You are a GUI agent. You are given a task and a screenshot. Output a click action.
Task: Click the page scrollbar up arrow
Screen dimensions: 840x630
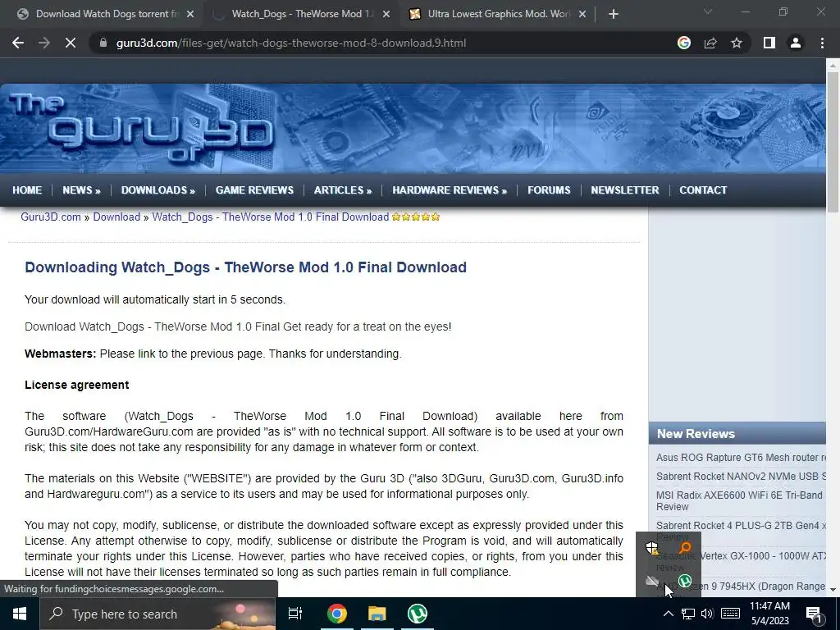(833, 66)
